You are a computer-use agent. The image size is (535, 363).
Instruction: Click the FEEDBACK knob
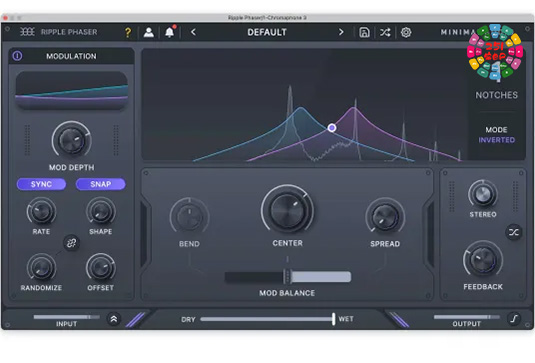pyautogui.click(x=483, y=261)
